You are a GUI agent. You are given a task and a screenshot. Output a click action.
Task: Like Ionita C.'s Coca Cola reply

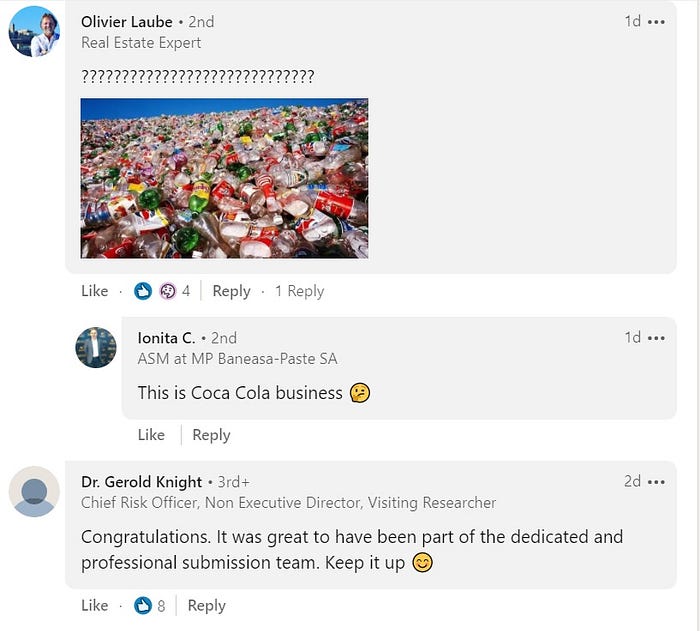click(151, 435)
